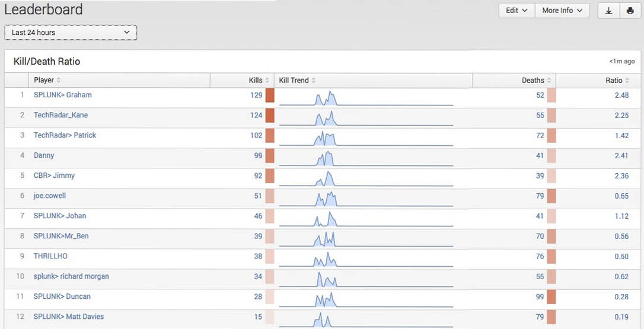Click ratio value 2.36 for CBR> Jimmy
The width and height of the screenshot is (644, 329).
pyautogui.click(x=621, y=176)
